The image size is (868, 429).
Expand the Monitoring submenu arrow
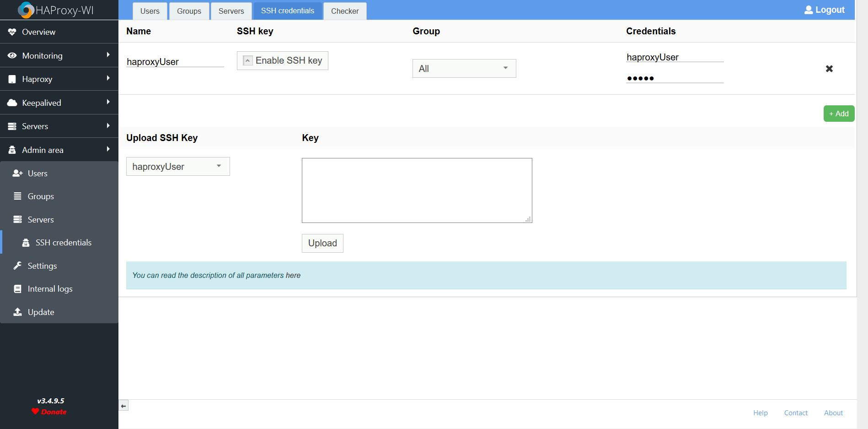108,55
